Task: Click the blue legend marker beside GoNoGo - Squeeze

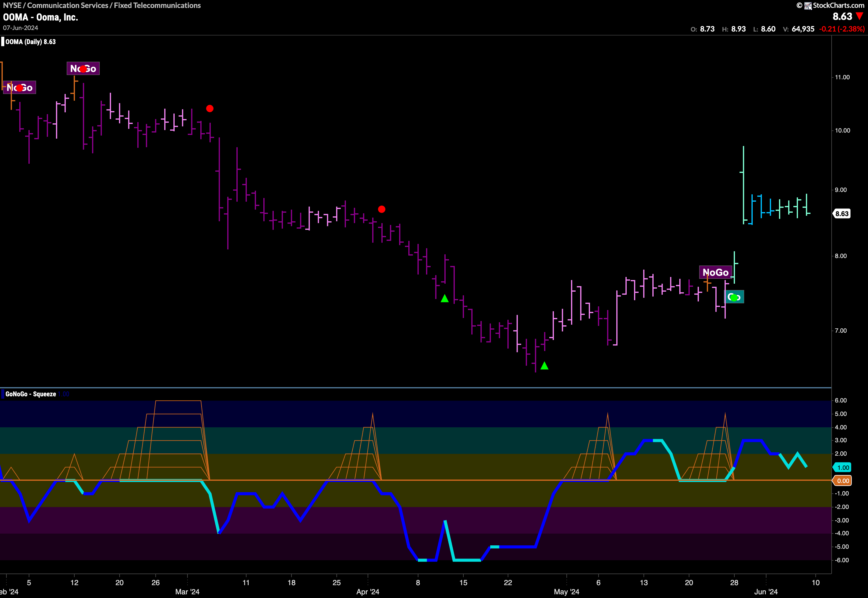Action: 3,394
